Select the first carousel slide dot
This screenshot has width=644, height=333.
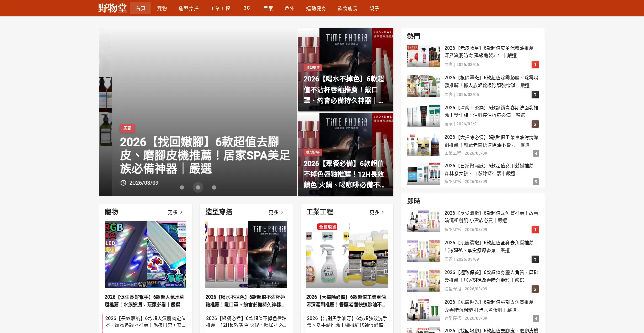[182, 187]
